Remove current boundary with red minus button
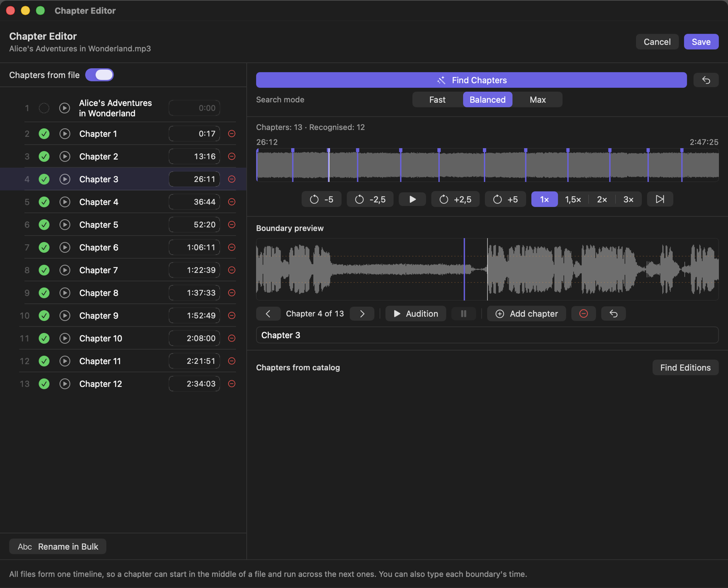 point(584,314)
